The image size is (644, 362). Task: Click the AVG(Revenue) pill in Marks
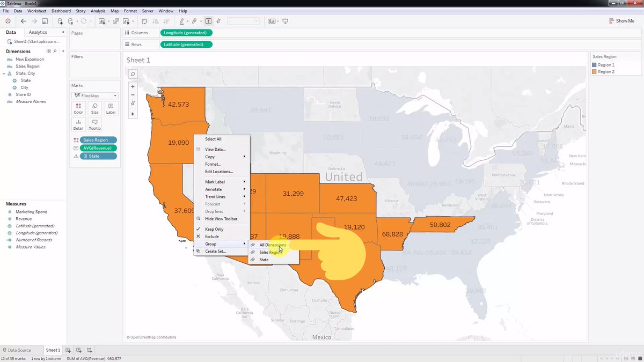[x=98, y=148]
